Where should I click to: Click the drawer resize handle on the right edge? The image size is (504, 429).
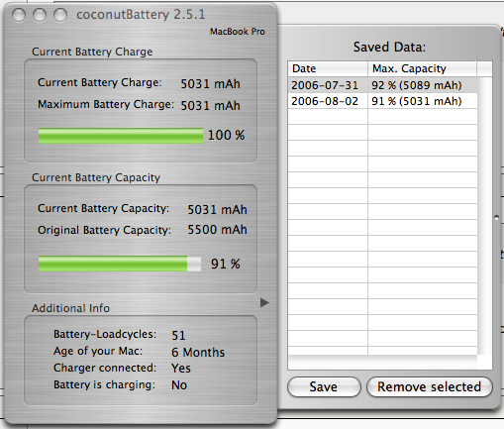coord(497,217)
